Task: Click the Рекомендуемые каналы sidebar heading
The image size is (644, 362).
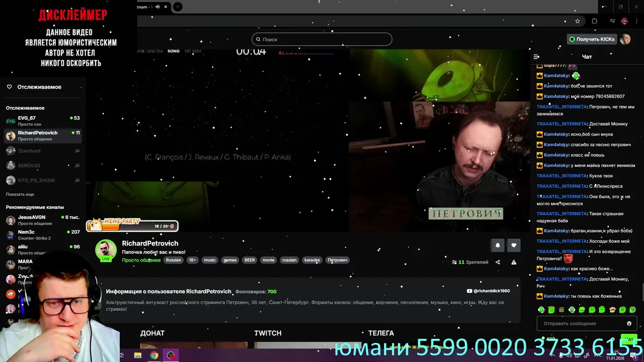Action: [x=35, y=207]
